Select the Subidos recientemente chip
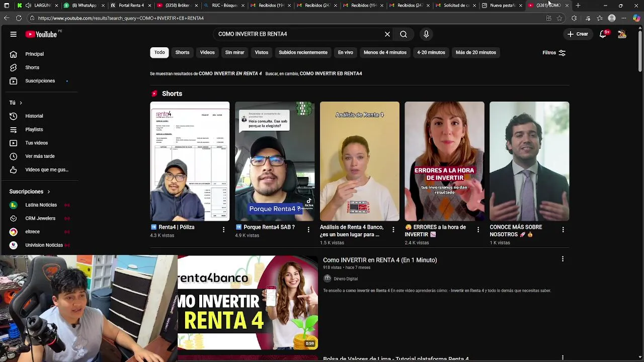Viewport: 644px width, 362px height. click(x=303, y=52)
